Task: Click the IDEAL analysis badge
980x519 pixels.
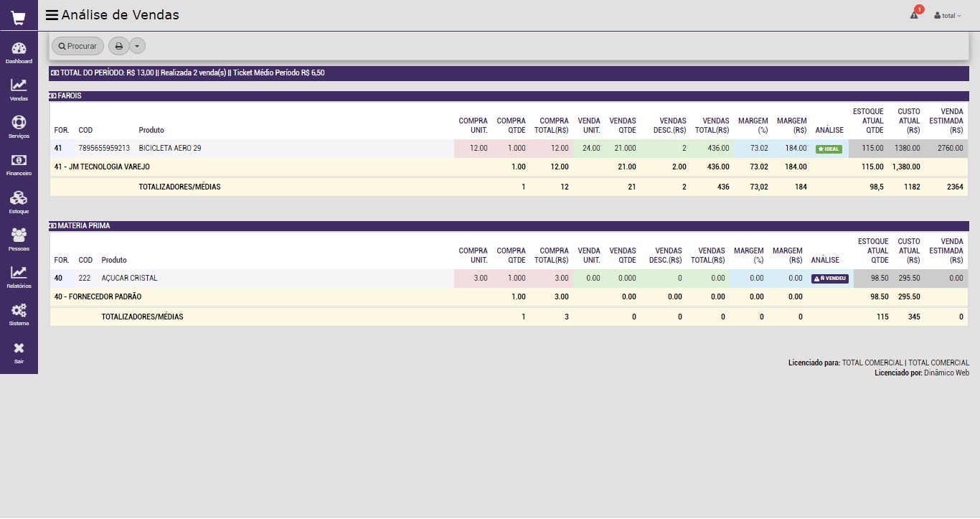Action: [x=829, y=149]
